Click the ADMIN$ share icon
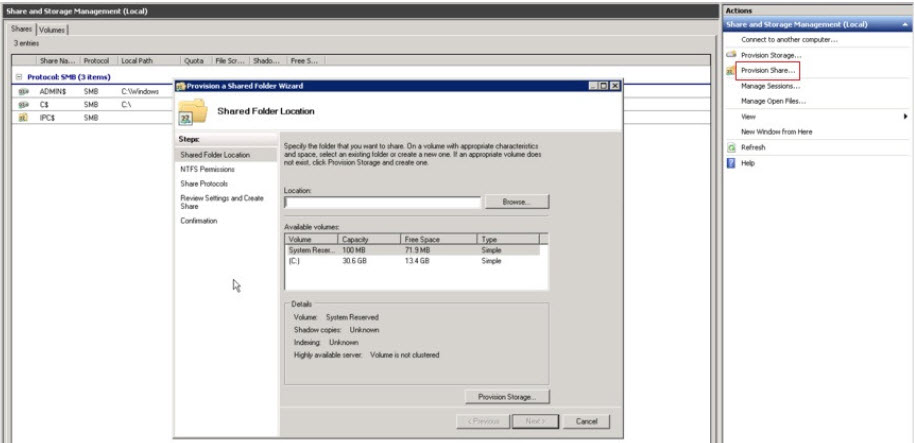This screenshot has width=915, height=443. point(24,92)
